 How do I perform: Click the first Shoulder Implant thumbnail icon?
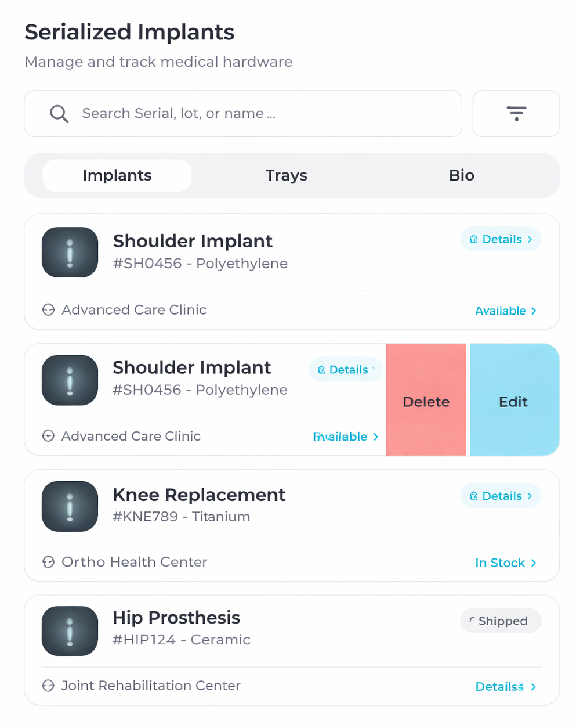[x=70, y=253]
